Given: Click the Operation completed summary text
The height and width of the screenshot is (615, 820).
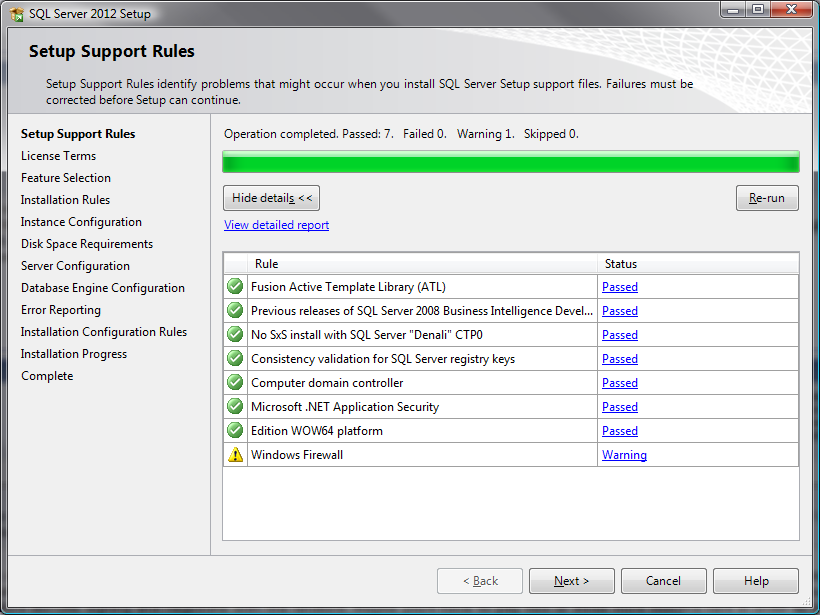Looking at the screenshot, I should (401, 134).
